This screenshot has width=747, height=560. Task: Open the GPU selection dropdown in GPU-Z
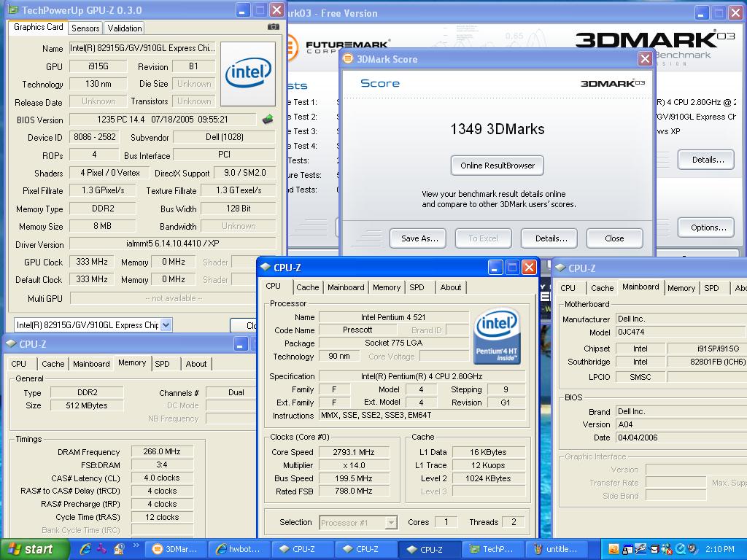coord(166,324)
